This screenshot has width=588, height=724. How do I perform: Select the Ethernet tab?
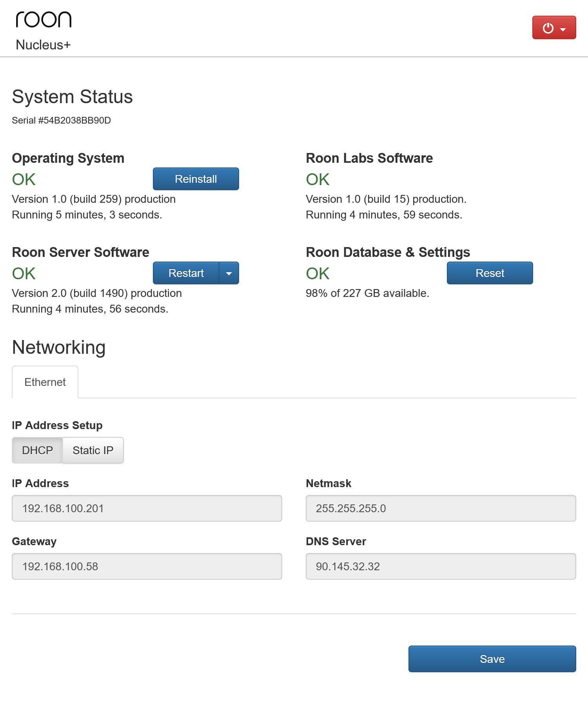[x=45, y=382]
